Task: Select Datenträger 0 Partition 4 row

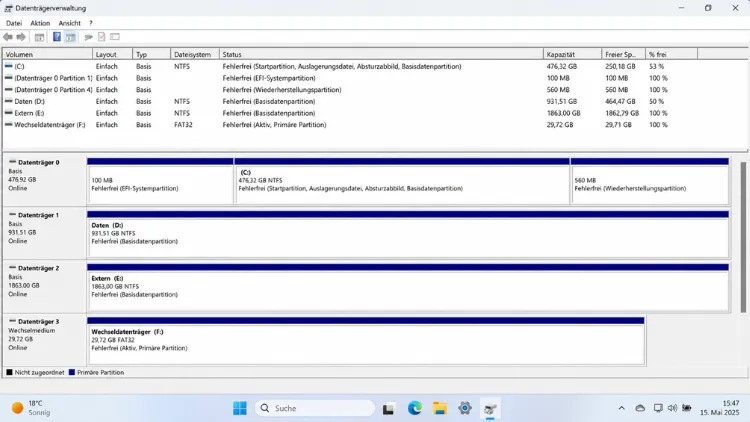Action: (349, 90)
